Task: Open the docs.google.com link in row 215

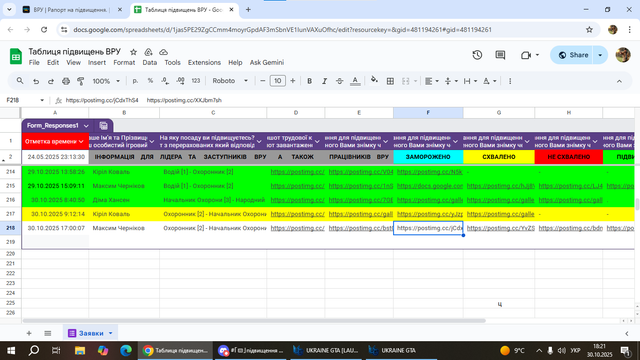Action: pyautogui.click(x=429, y=186)
